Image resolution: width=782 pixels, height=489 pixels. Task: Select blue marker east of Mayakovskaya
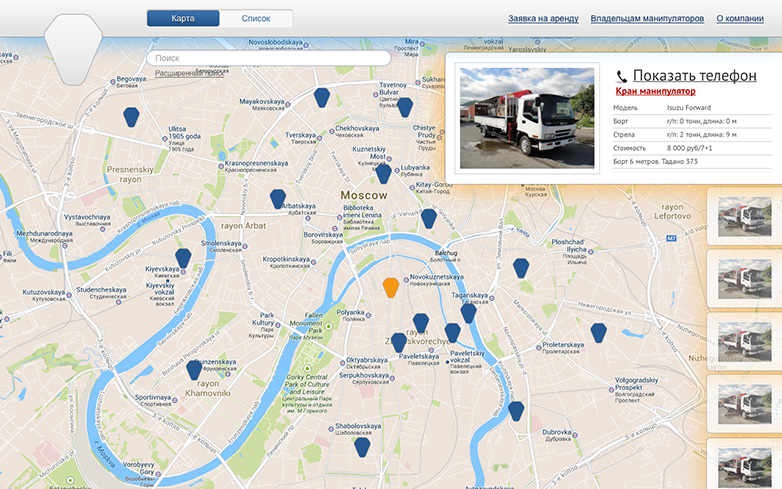pyautogui.click(x=322, y=97)
